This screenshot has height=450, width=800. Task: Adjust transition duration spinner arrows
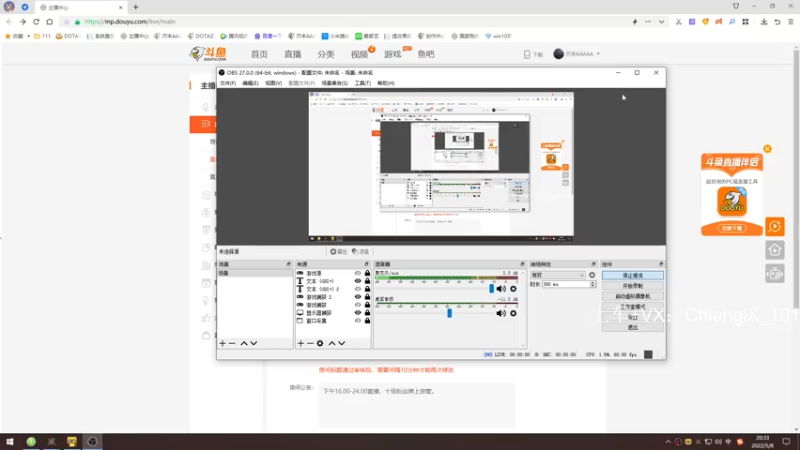[592, 284]
